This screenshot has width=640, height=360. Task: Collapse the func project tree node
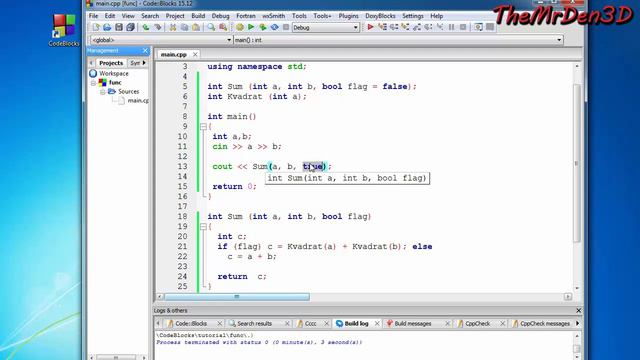tap(93, 82)
